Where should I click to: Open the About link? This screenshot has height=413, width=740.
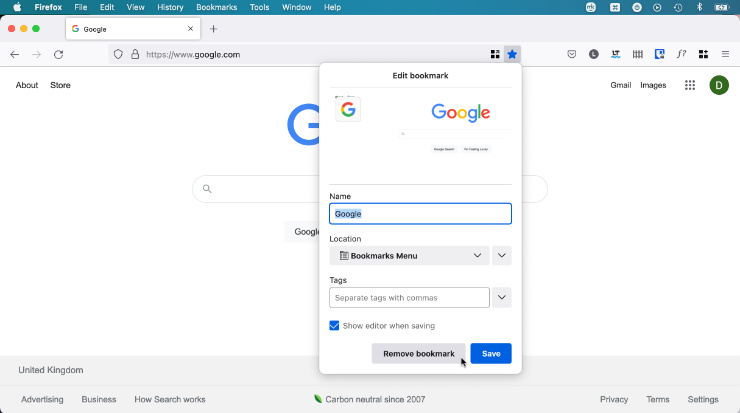27,85
